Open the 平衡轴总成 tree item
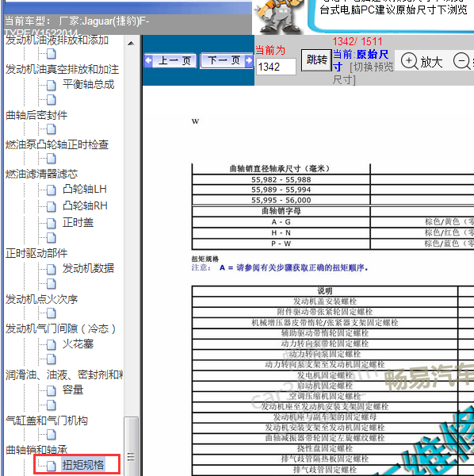This screenshot has height=476, width=474. (x=88, y=84)
